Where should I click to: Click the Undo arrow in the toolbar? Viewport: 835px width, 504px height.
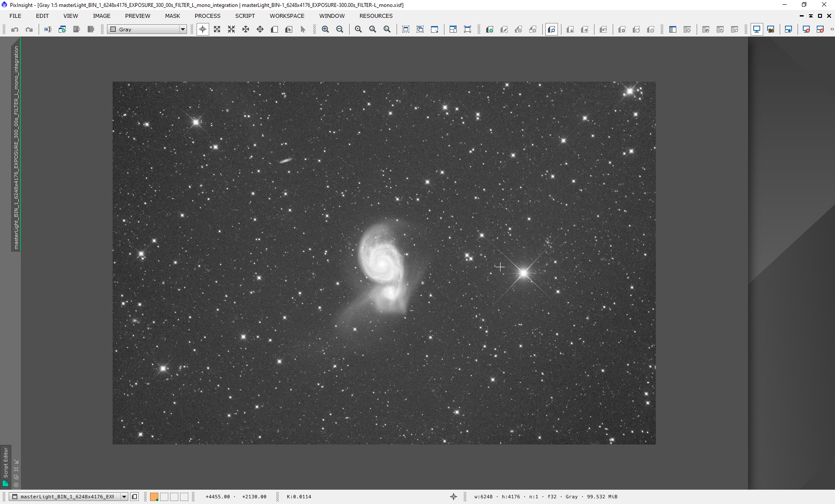pos(15,30)
